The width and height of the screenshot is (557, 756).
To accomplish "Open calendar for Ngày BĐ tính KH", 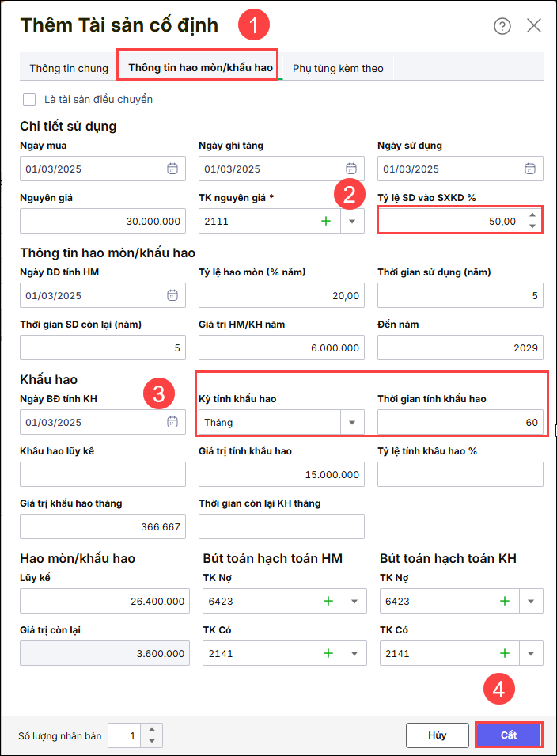I will coord(172,422).
